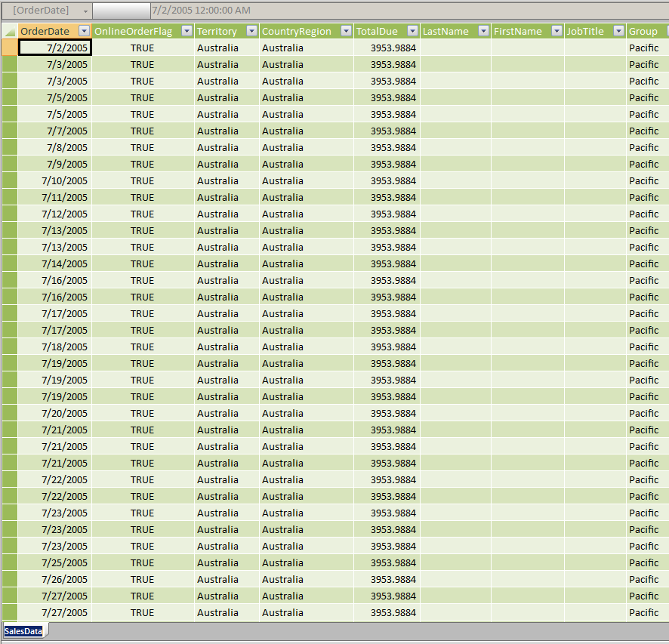The height and width of the screenshot is (644, 669).
Task: Open the OnlineOrderFlag filter dropdown arrow
Action: (187, 31)
